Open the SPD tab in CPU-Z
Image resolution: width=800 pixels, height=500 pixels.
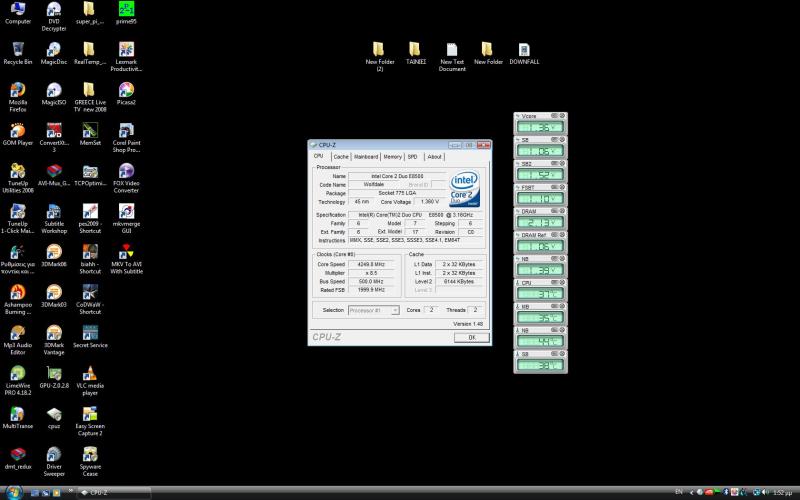click(413, 157)
